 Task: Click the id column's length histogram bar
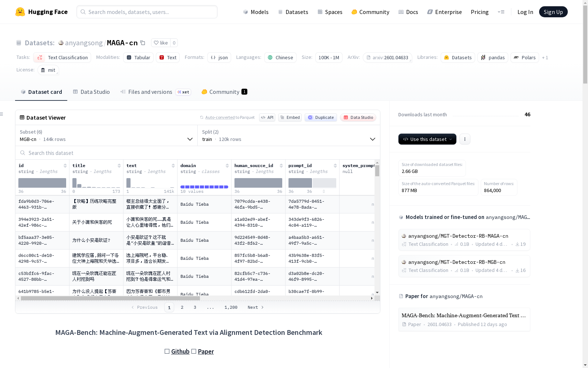(42, 183)
